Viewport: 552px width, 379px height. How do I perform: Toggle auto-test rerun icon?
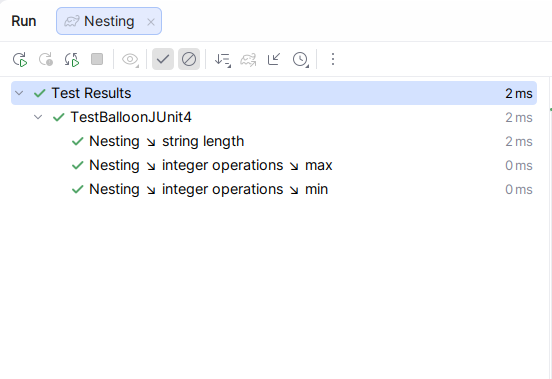71,59
